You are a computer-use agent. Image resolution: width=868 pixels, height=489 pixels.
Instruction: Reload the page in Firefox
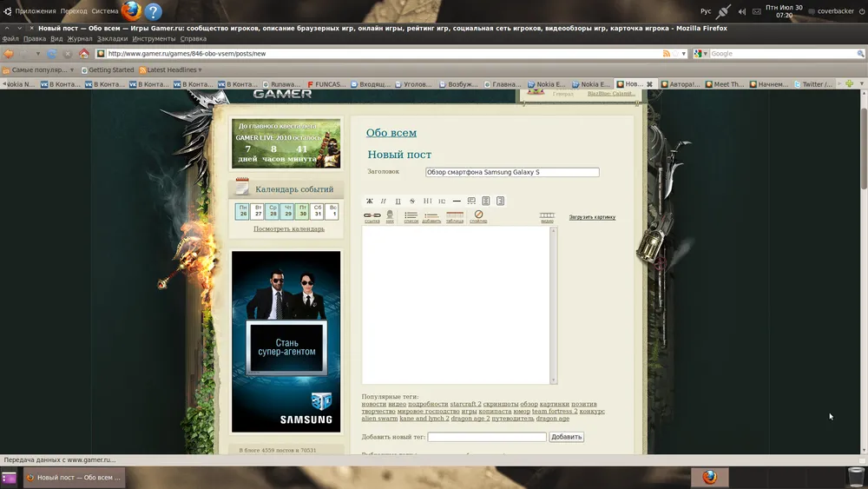click(51, 54)
